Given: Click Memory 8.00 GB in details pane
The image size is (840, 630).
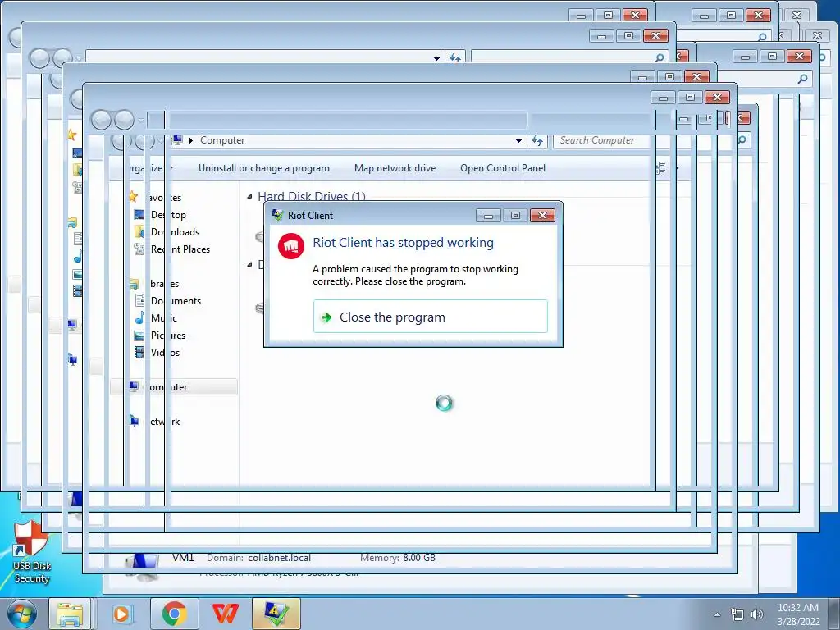Looking at the screenshot, I should tap(398, 558).
